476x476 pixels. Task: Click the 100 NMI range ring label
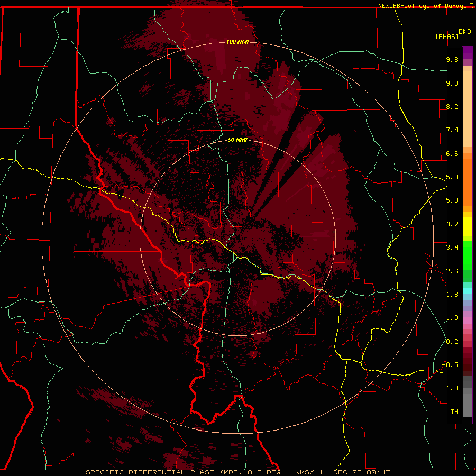point(237,42)
